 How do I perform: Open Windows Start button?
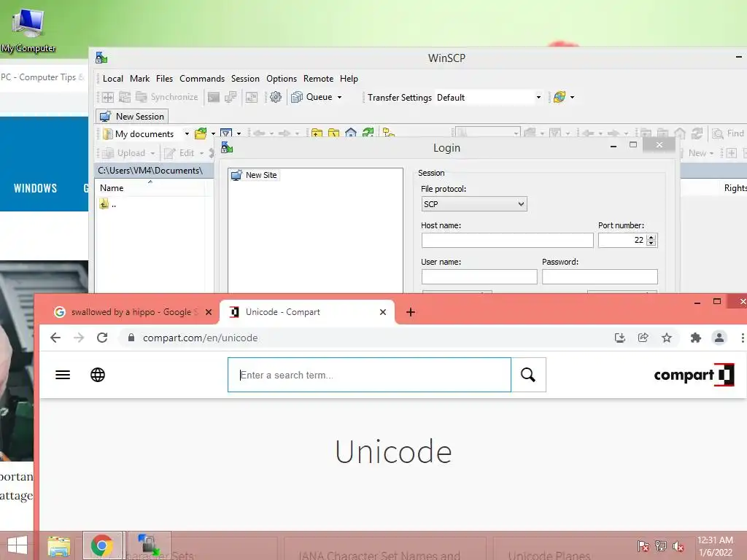pos(18,545)
